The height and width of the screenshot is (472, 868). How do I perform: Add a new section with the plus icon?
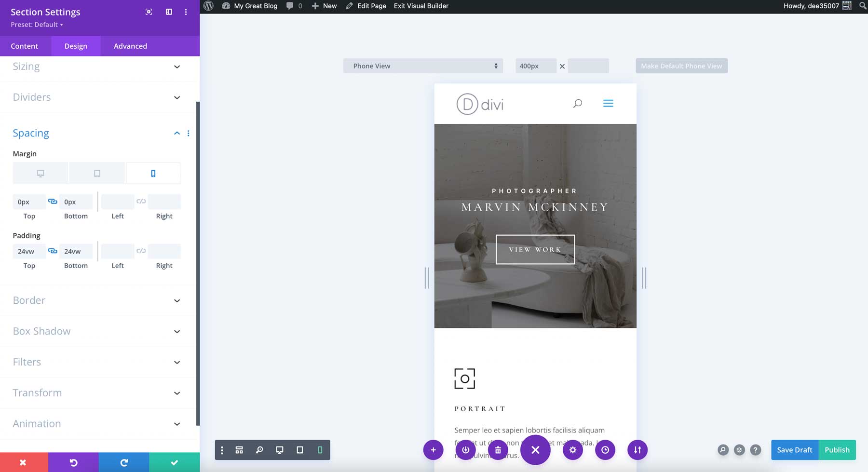pyautogui.click(x=434, y=450)
